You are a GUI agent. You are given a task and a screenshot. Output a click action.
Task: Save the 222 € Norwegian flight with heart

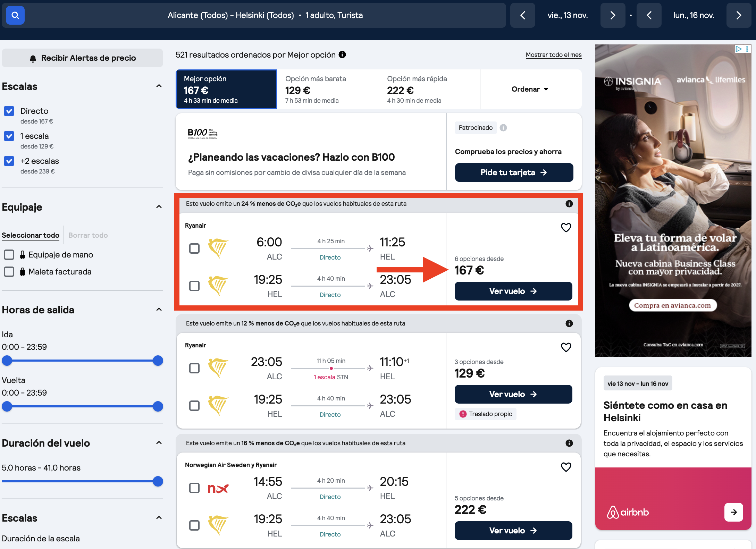[566, 467]
